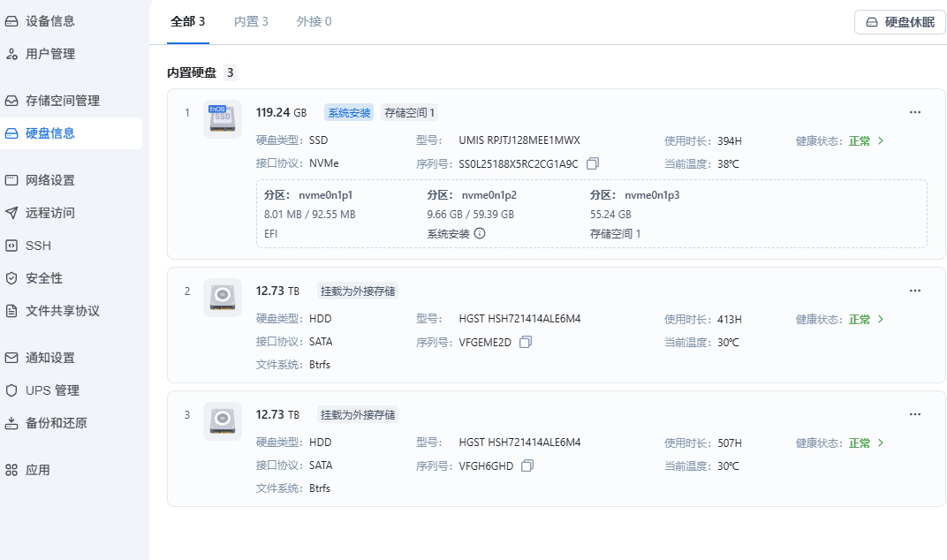The width and height of the screenshot is (947, 560).
Task: Click model text UMIS RPJTJ128MEE1MWX
Action: (x=519, y=140)
